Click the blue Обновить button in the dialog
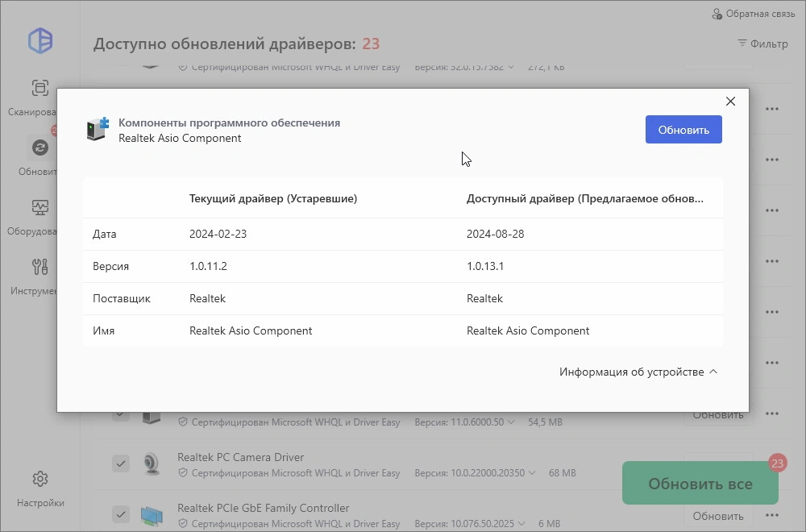Viewport: 806px width, 532px height. [683, 130]
